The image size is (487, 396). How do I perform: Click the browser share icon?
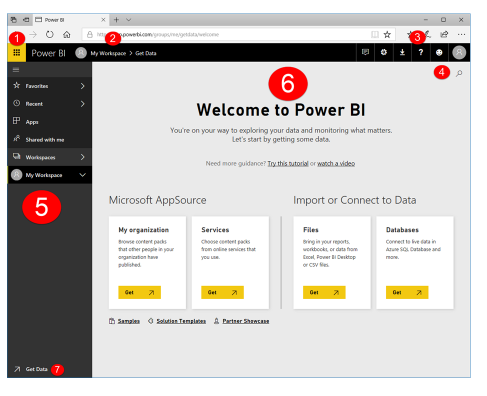click(x=444, y=34)
